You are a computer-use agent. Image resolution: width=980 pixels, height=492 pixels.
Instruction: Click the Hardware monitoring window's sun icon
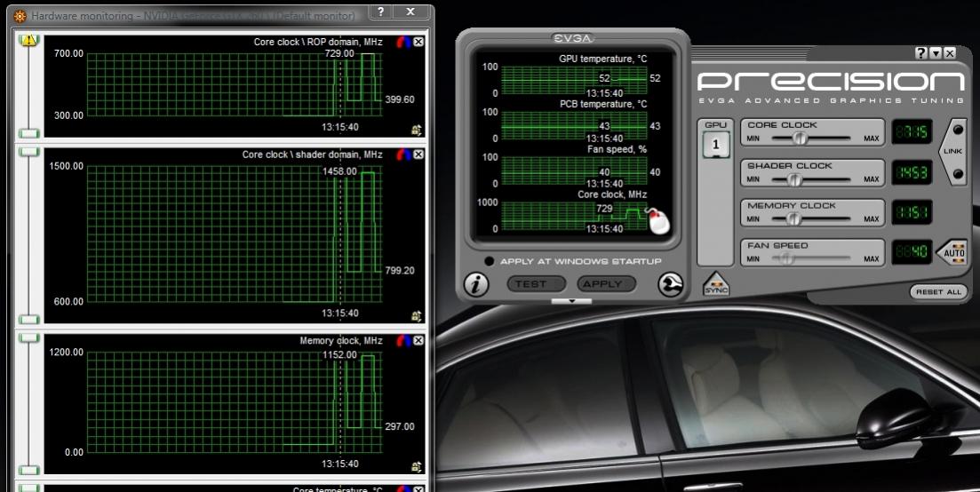(20, 16)
